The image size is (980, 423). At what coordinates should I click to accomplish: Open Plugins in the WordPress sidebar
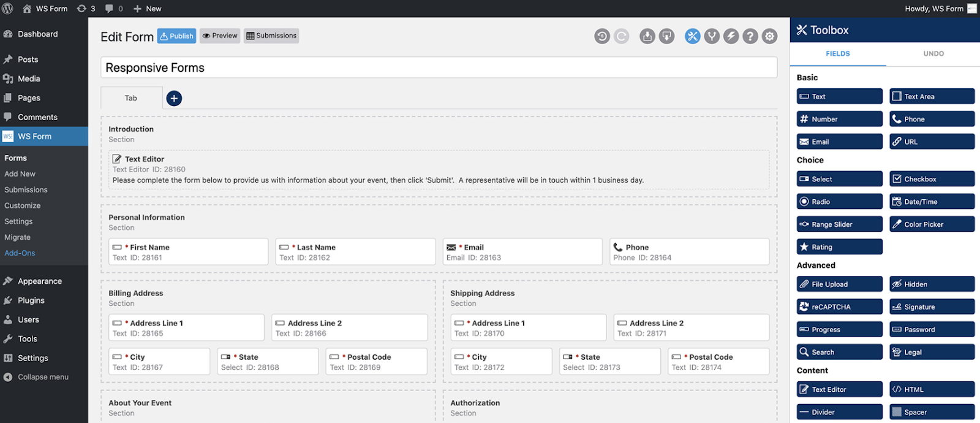pyautogui.click(x=31, y=300)
